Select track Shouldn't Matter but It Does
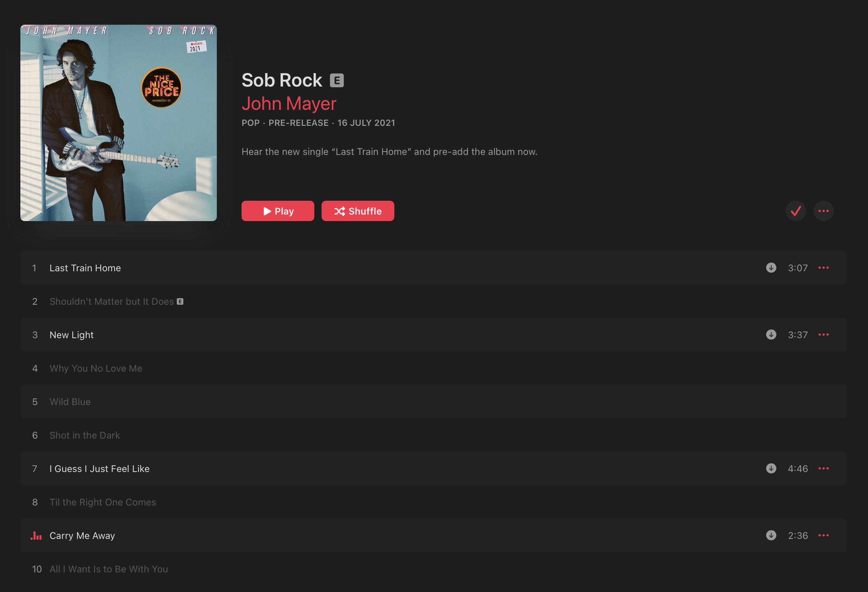This screenshot has width=868, height=592. tap(433, 301)
